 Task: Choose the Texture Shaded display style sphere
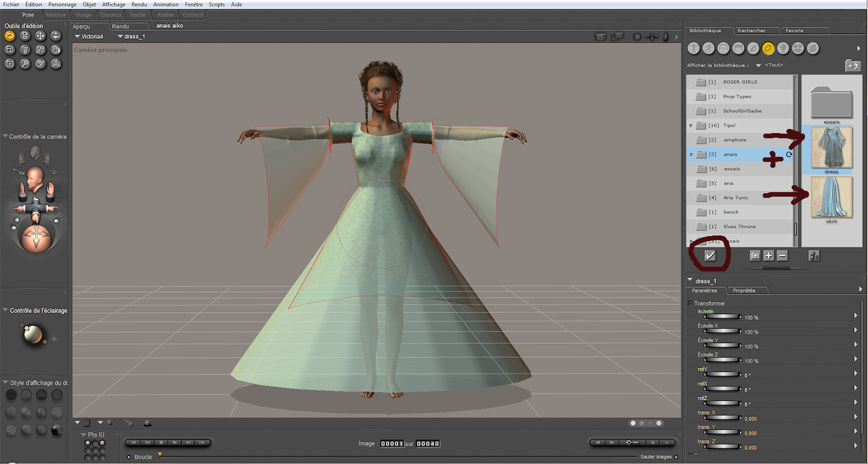[57, 430]
